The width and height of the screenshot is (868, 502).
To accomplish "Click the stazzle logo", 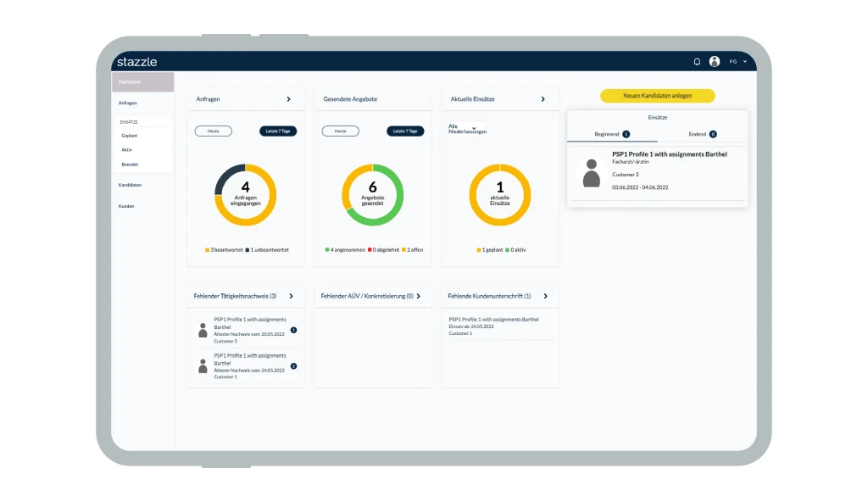I will (136, 62).
